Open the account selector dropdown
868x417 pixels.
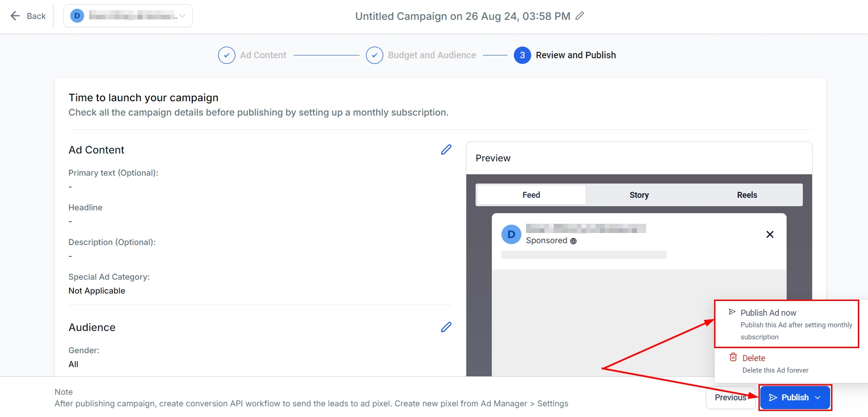[182, 16]
